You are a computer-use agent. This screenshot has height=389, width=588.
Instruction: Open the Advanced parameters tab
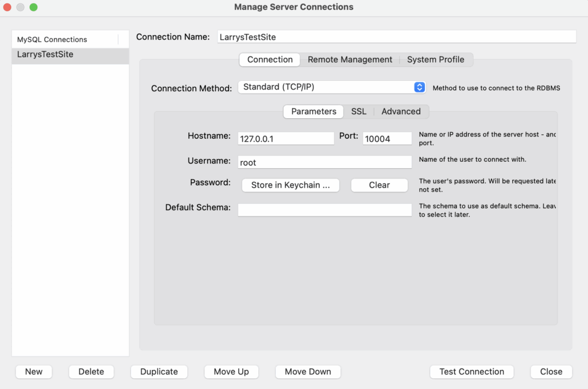[x=401, y=111]
